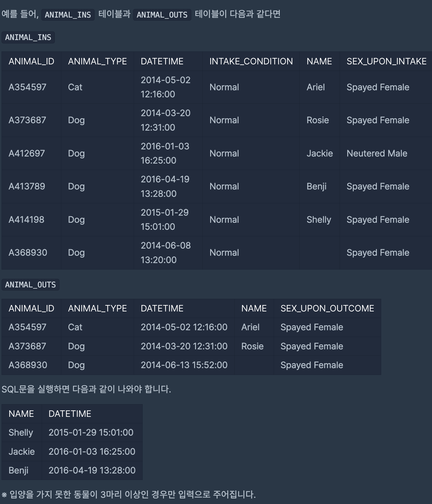The height and width of the screenshot is (504, 432).
Task: Click the ANIMAL_OUTS inline code in the sentence
Action: [x=162, y=15]
